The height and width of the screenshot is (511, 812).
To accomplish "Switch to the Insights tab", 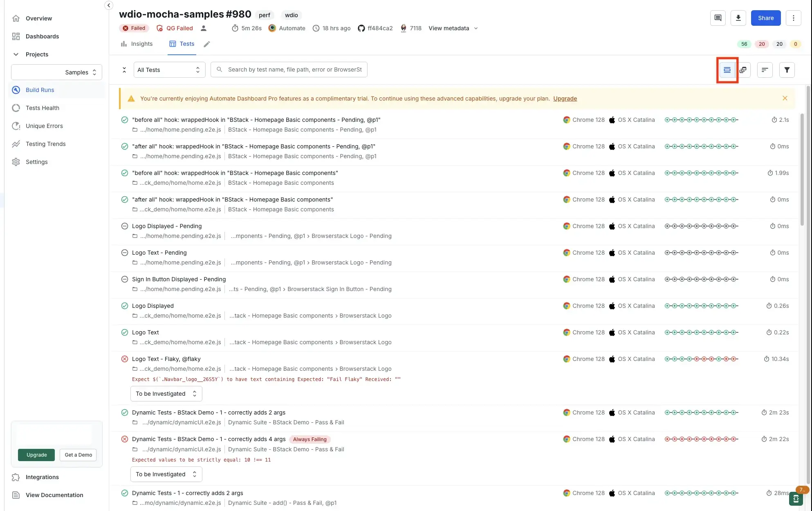I will click(137, 44).
